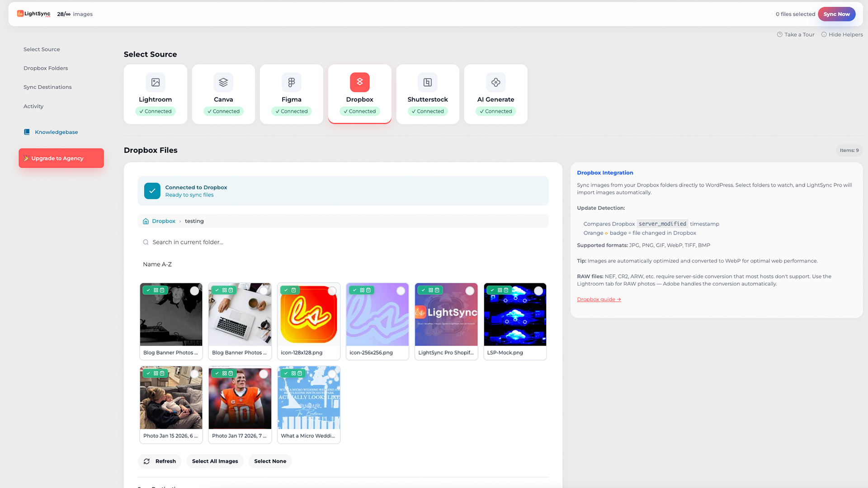Click the 'server_modified' code text

coord(662,224)
